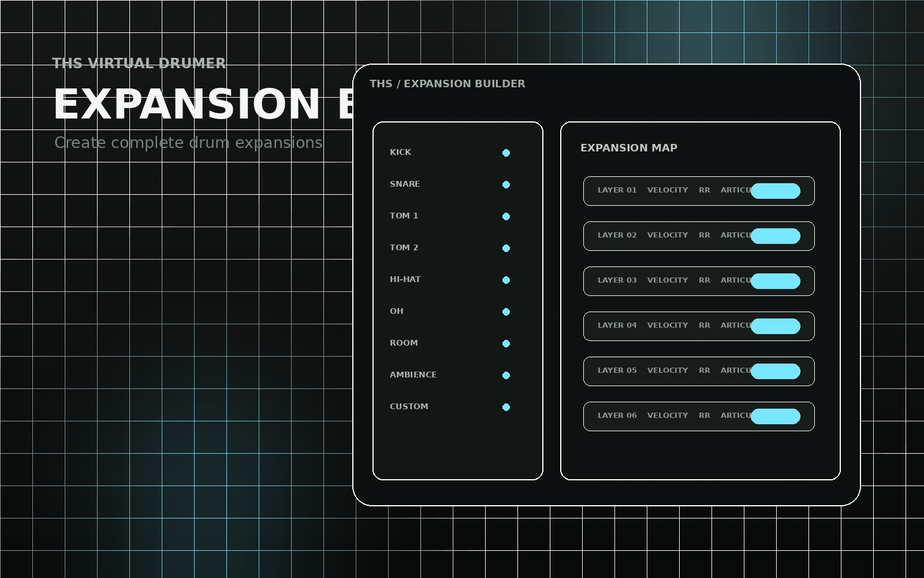
Task: Choose the TOM 1 label
Action: [x=404, y=216]
